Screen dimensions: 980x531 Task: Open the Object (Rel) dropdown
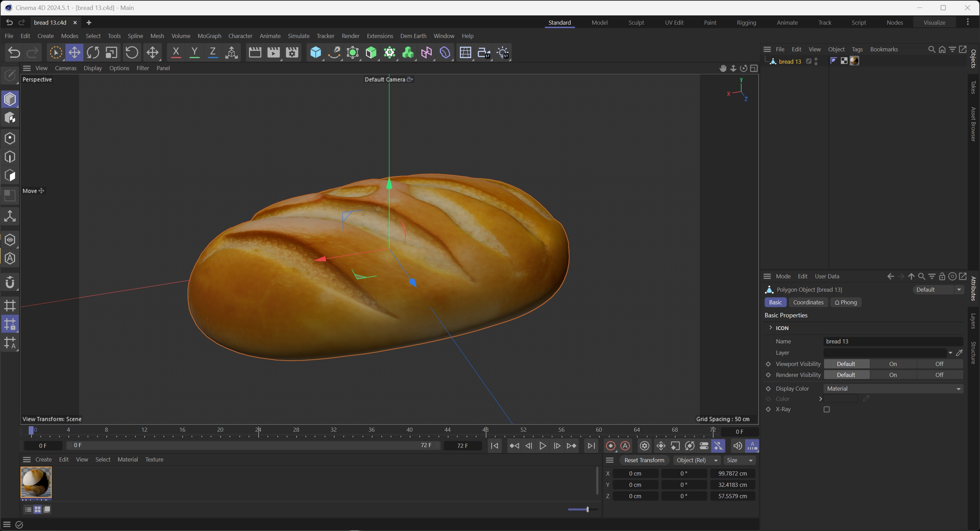[696, 460]
